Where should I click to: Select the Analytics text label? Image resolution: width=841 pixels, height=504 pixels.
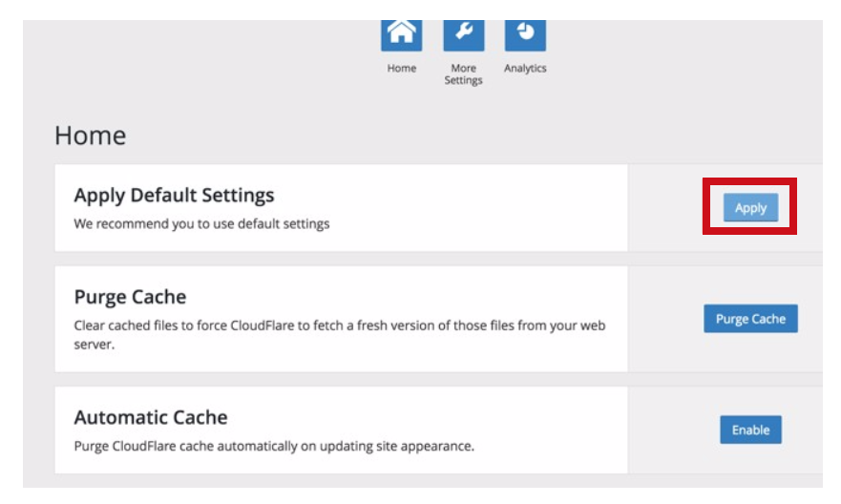tap(525, 69)
